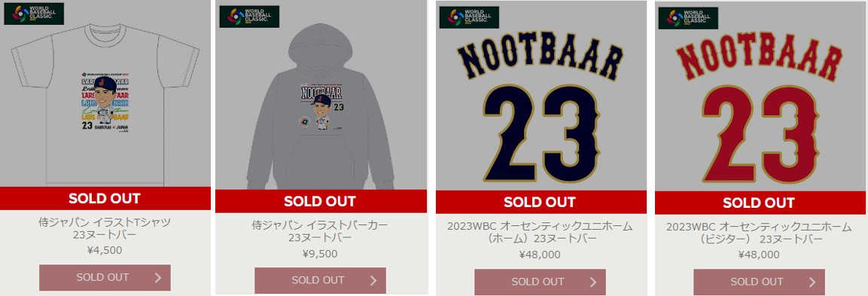Click オーセンティックユニホーム（ビジター）title link
868x296 pixels.
759,233
